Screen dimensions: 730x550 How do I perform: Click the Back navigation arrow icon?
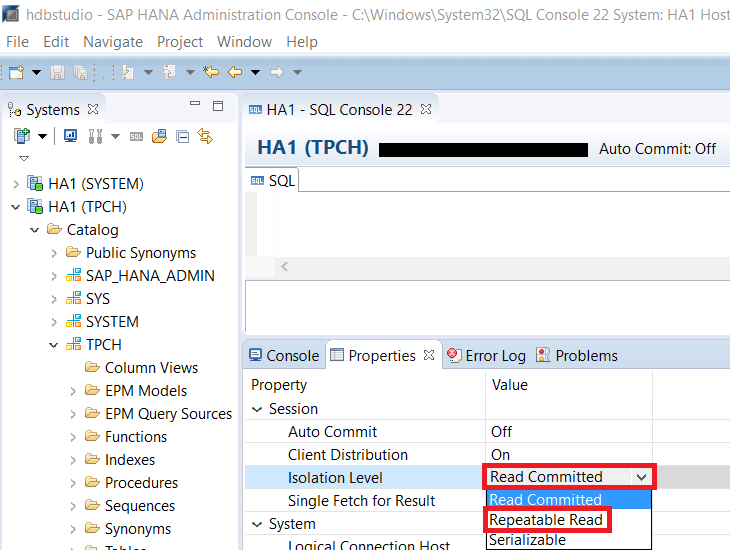click(x=235, y=72)
